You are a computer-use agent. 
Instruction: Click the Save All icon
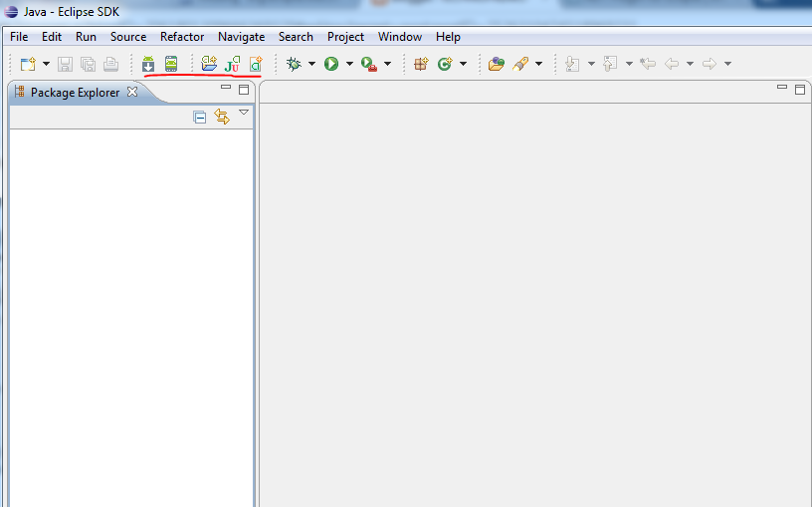point(88,64)
